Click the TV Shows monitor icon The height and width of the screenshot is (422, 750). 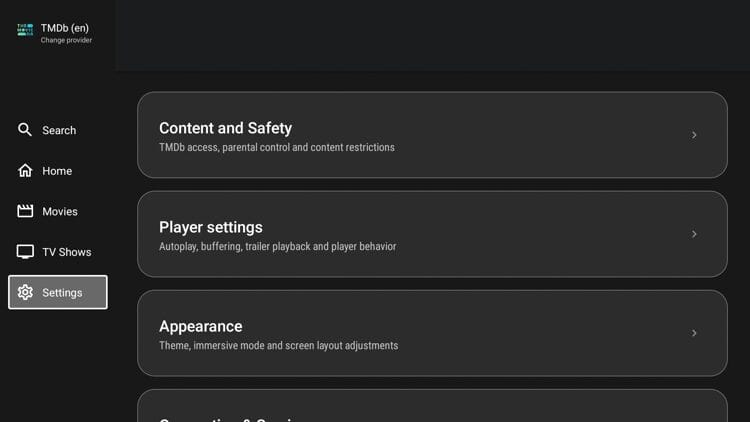point(25,252)
